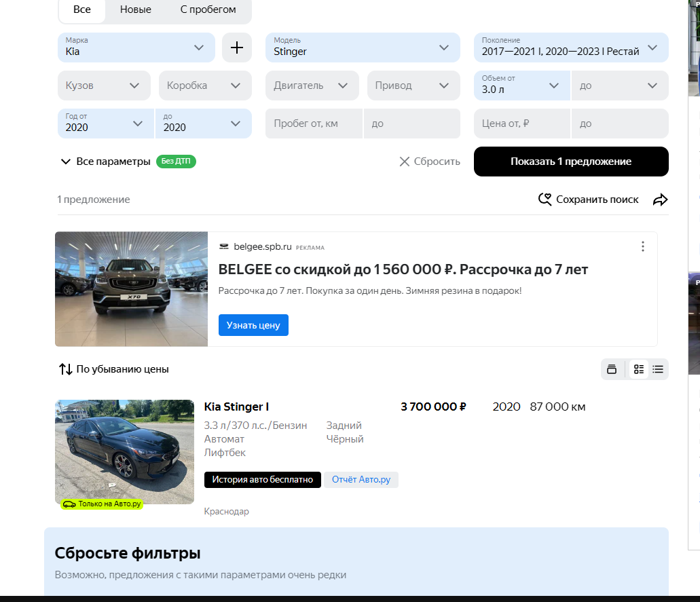Open the Коробка dropdown
700x602 pixels.
tap(205, 86)
